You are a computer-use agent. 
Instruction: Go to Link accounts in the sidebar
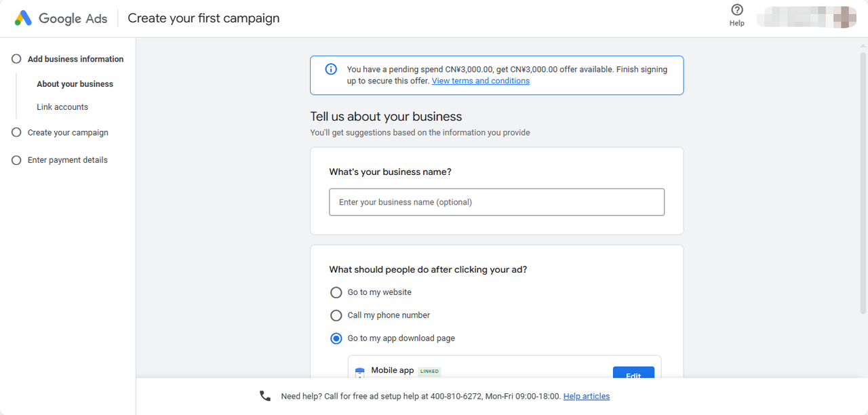(x=62, y=107)
